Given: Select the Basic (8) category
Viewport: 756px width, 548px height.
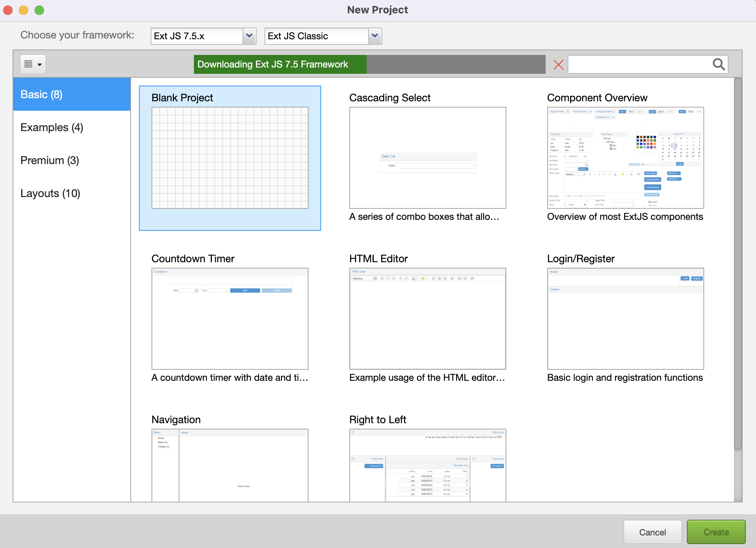Looking at the screenshot, I should coord(72,94).
